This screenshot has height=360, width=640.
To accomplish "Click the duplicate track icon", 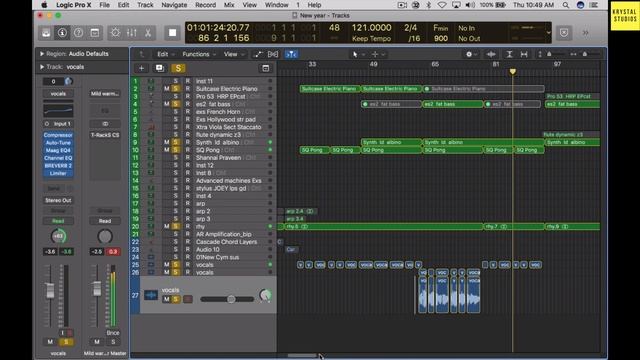I will [160, 68].
